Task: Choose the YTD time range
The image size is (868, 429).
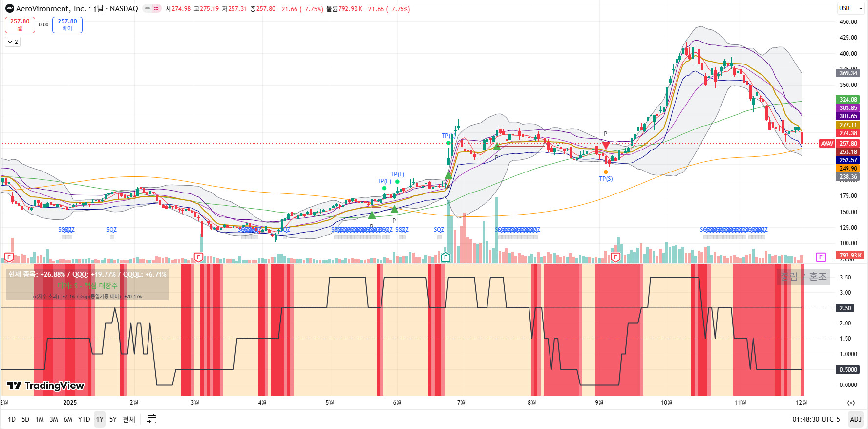Action: (x=84, y=419)
